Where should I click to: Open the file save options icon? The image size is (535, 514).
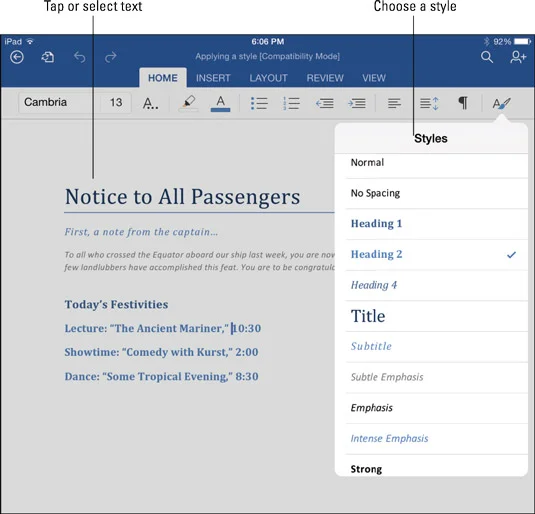tap(48, 57)
